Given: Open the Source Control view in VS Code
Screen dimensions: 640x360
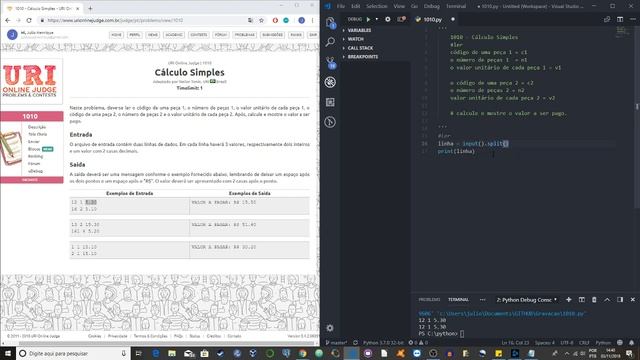Looking at the screenshot, I should (330, 62).
